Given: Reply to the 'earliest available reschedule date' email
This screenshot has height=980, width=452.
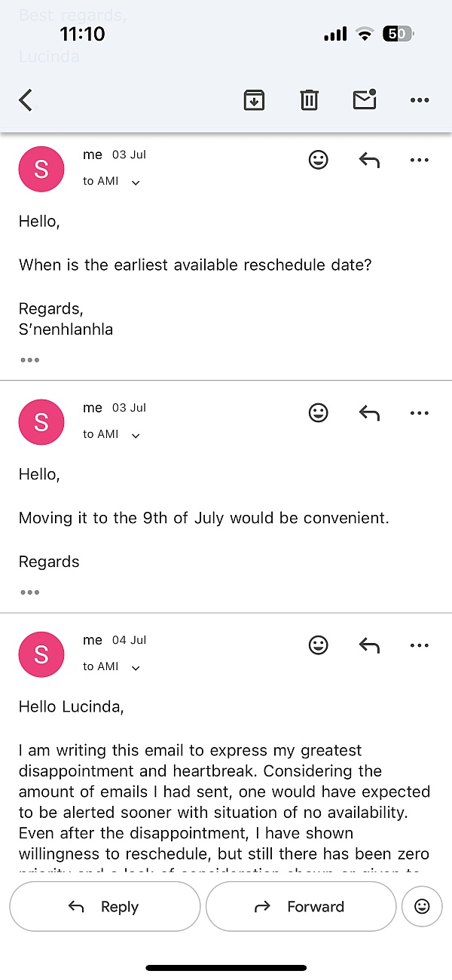Looking at the screenshot, I should (x=368, y=160).
